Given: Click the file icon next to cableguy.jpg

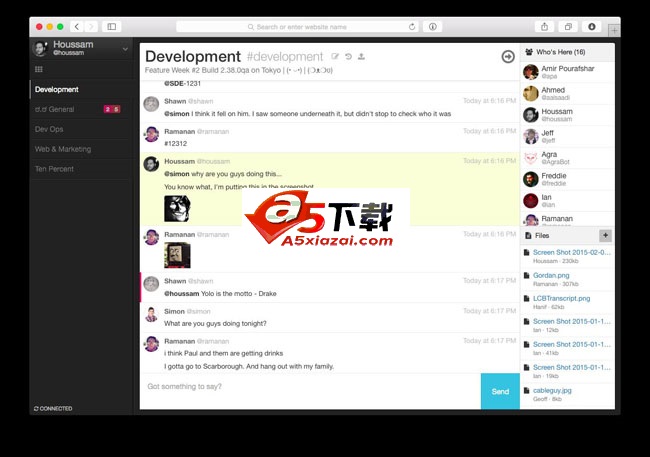Looking at the screenshot, I should [x=526, y=391].
